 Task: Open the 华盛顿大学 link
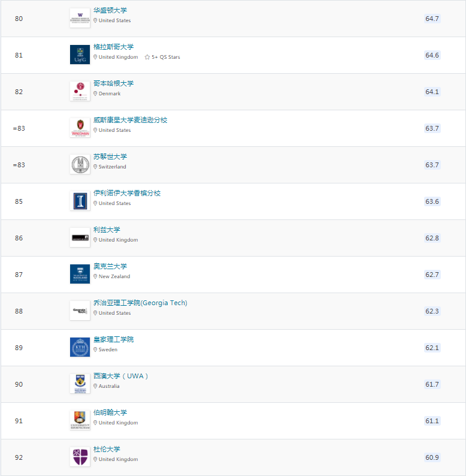110,10
